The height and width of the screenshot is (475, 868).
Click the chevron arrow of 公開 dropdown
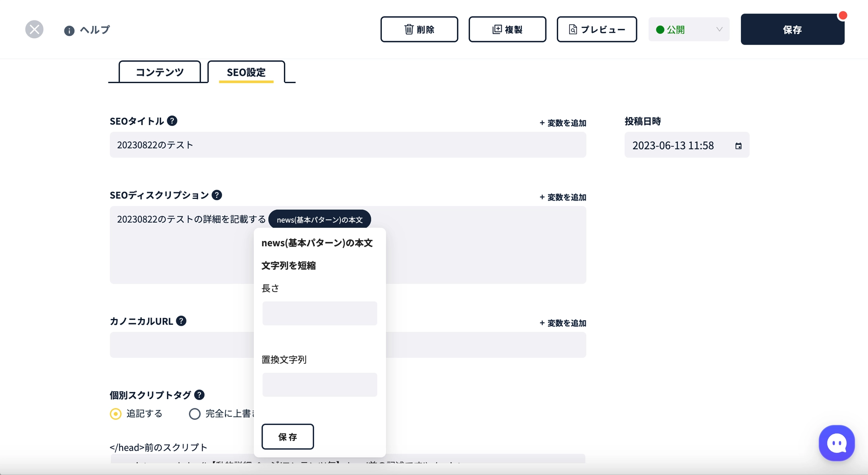point(719,29)
